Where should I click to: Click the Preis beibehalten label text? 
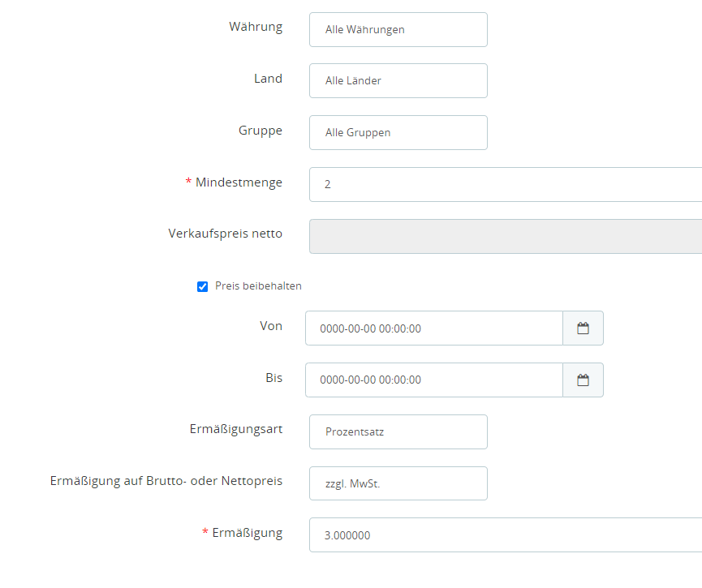(258, 286)
